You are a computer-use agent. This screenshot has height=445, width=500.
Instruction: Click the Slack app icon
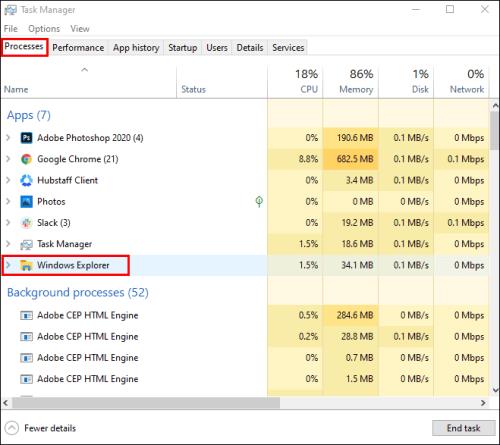[26, 223]
